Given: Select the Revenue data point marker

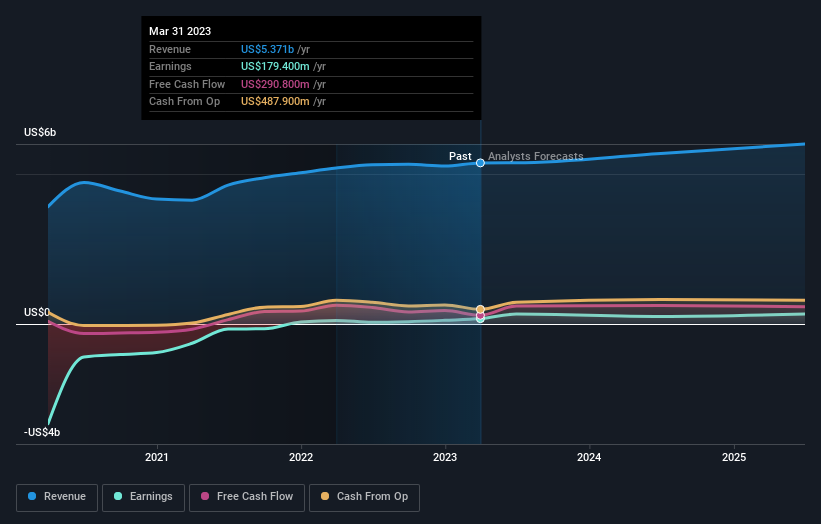Looking at the screenshot, I should 480,163.
